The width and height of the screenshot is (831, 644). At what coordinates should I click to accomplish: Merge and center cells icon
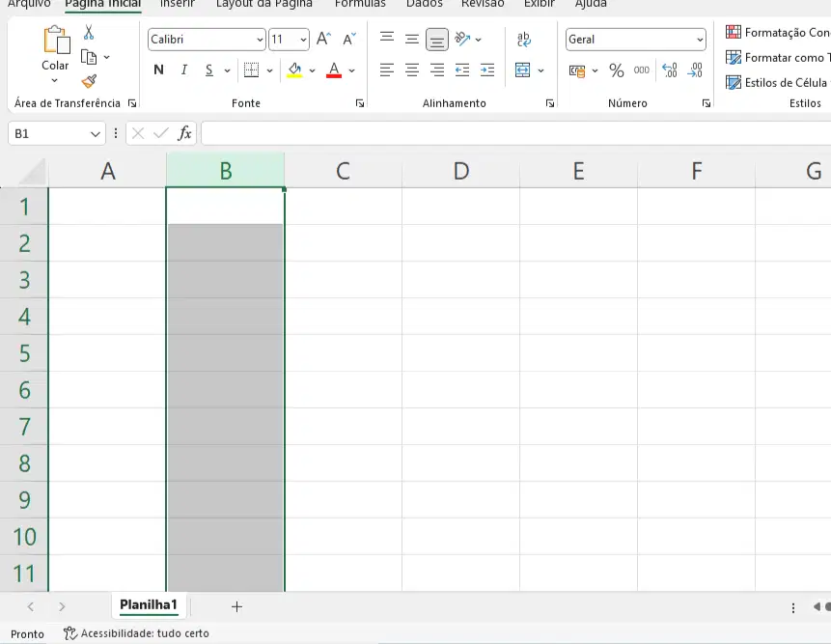tap(522, 70)
